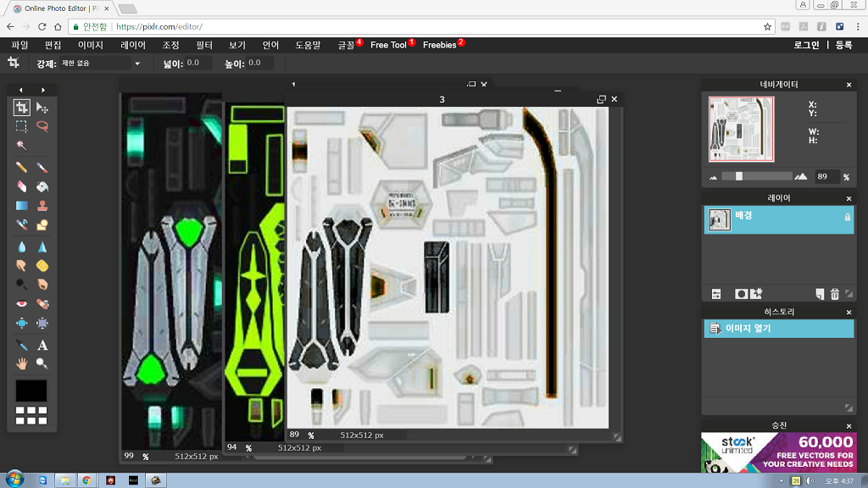
Task: Open layer styles
Action: click(756, 294)
